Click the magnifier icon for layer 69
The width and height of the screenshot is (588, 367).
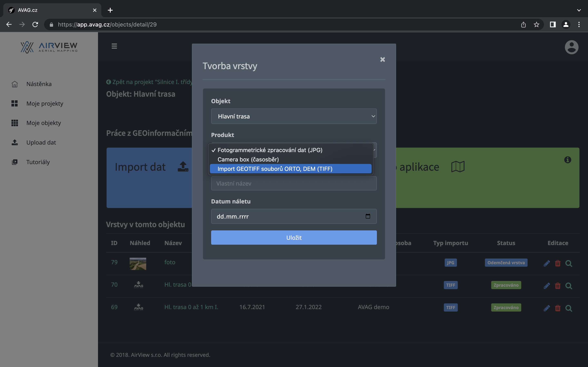[x=569, y=308]
